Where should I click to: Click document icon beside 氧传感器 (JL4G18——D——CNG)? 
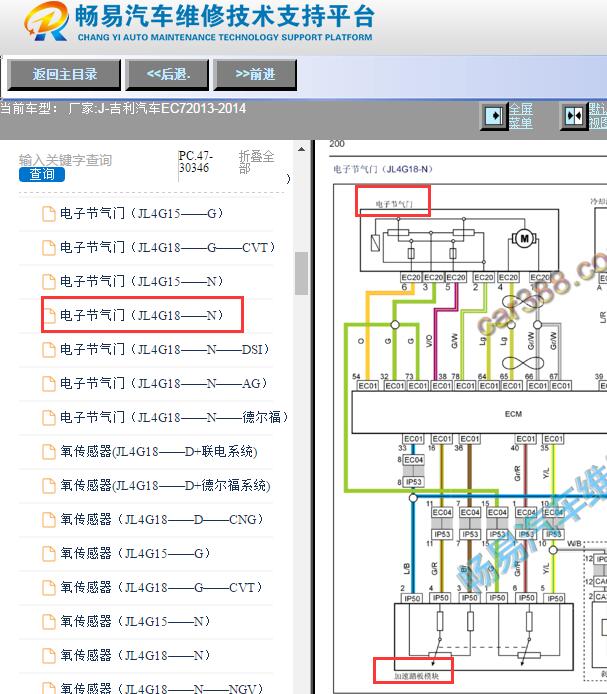click(49, 520)
